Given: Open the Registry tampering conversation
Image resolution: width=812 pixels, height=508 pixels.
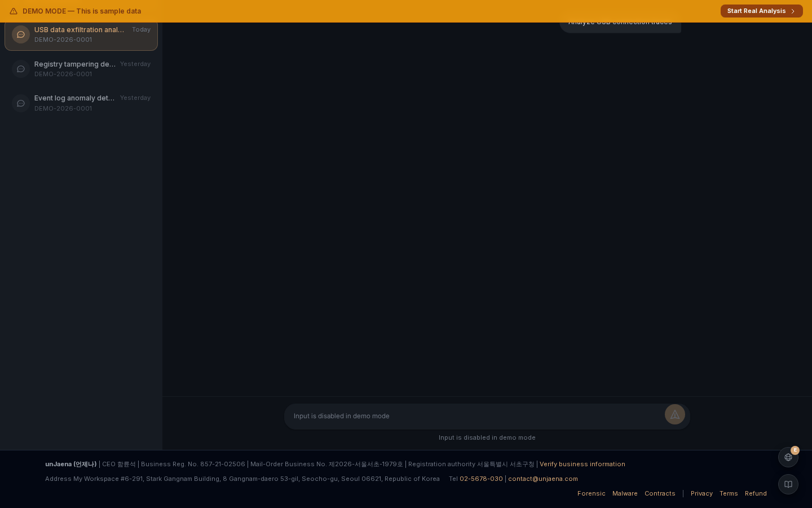Looking at the screenshot, I should tap(81, 69).
